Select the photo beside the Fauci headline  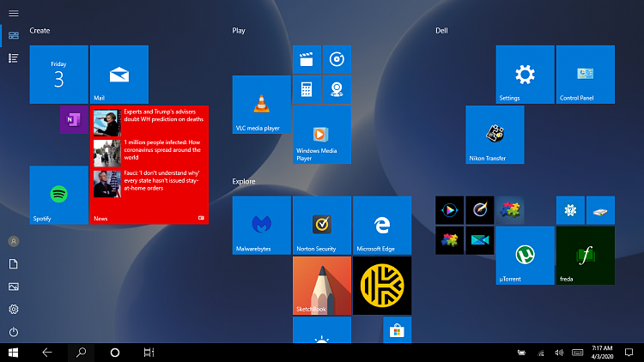tap(106, 184)
